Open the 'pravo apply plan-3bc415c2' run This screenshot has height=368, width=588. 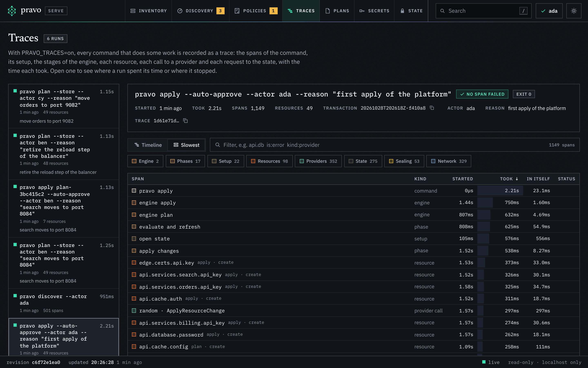[x=64, y=208]
